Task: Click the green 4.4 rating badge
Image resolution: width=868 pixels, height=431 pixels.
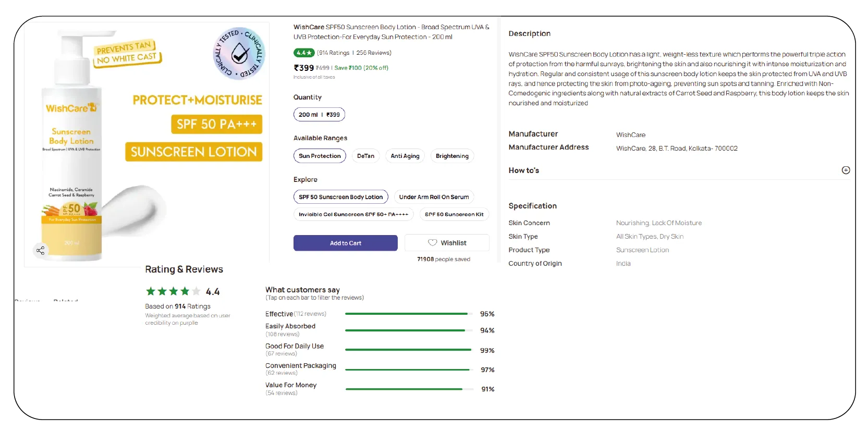Action: [x=304, y=53]
